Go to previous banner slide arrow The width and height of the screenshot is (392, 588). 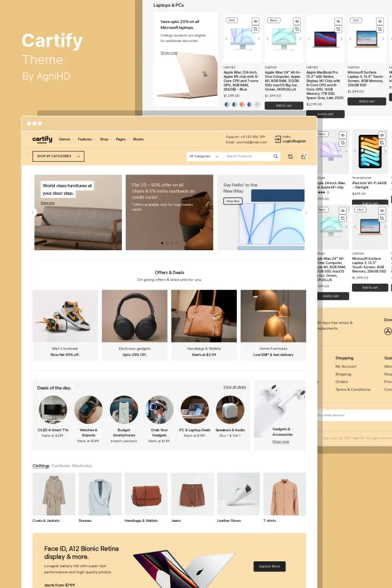(x=33, y=212)
